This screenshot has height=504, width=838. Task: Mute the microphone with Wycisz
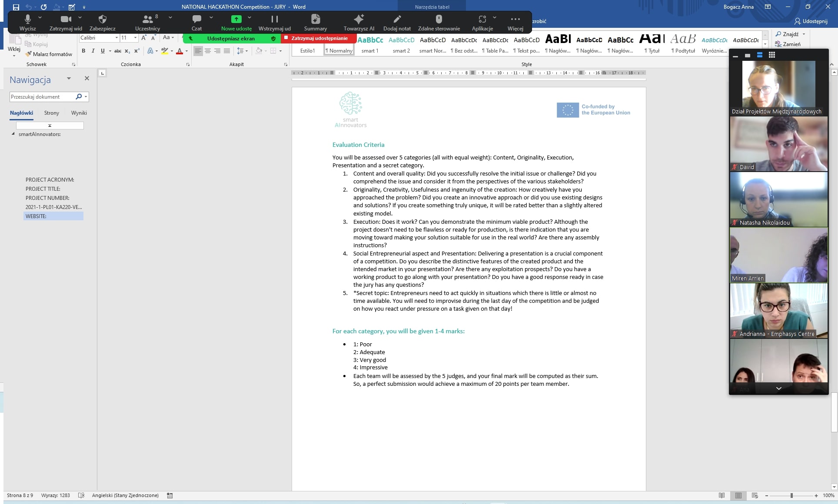pyautogui.click(x=27, y=22)
